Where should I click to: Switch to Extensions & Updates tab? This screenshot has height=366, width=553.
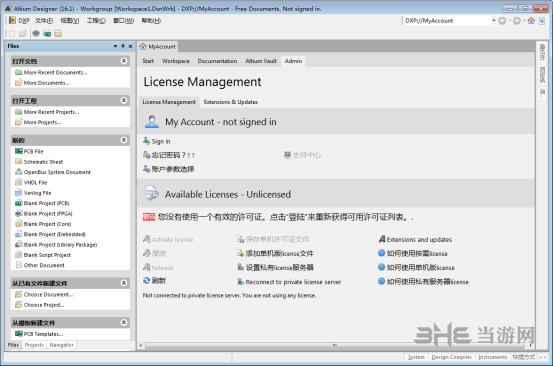(231, 102)
